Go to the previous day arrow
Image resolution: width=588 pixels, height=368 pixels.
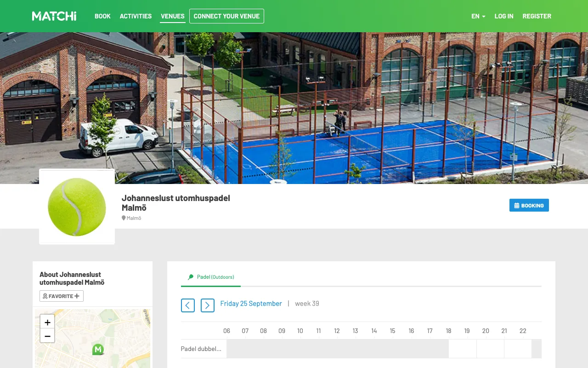188,305
